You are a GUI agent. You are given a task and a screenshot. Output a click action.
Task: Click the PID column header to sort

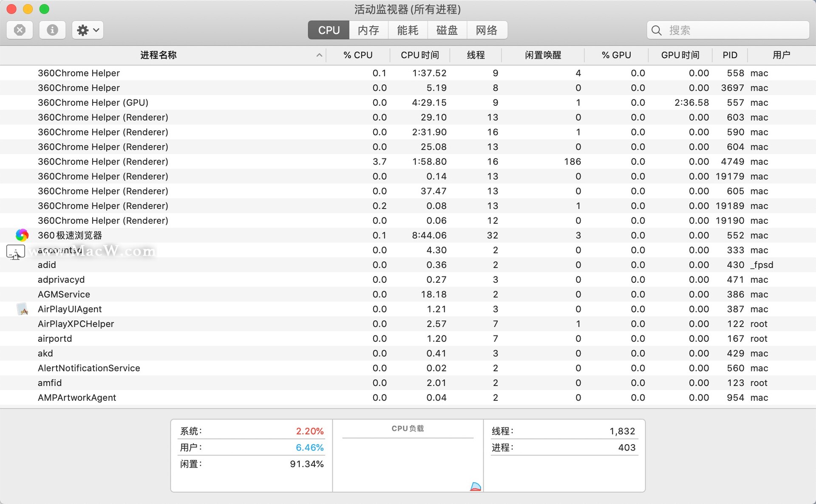pos(729,55)
